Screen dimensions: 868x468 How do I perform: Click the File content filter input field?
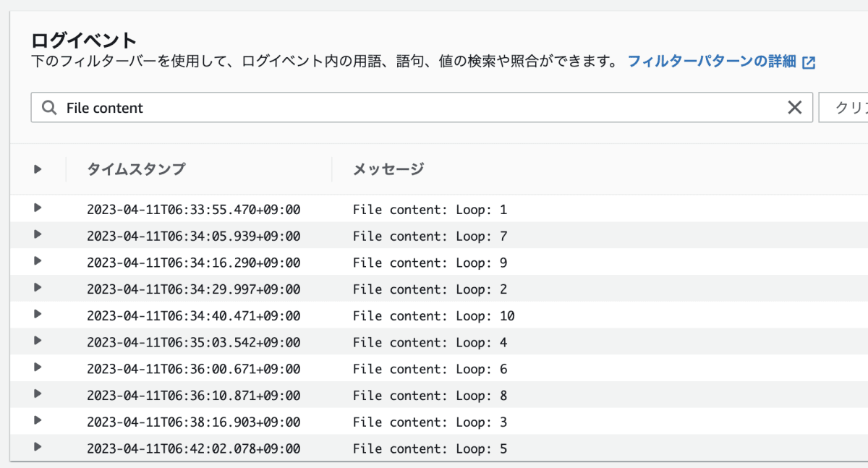pos(420,108)
